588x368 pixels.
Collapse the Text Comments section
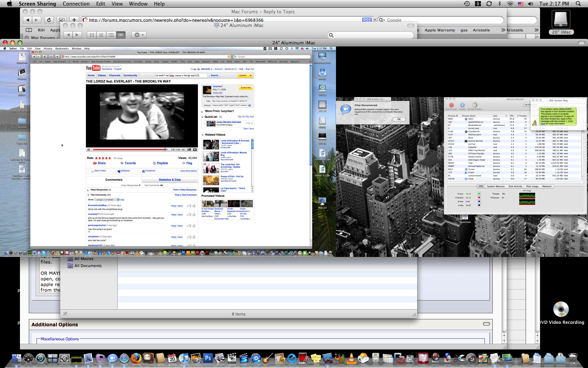[88, 195]
